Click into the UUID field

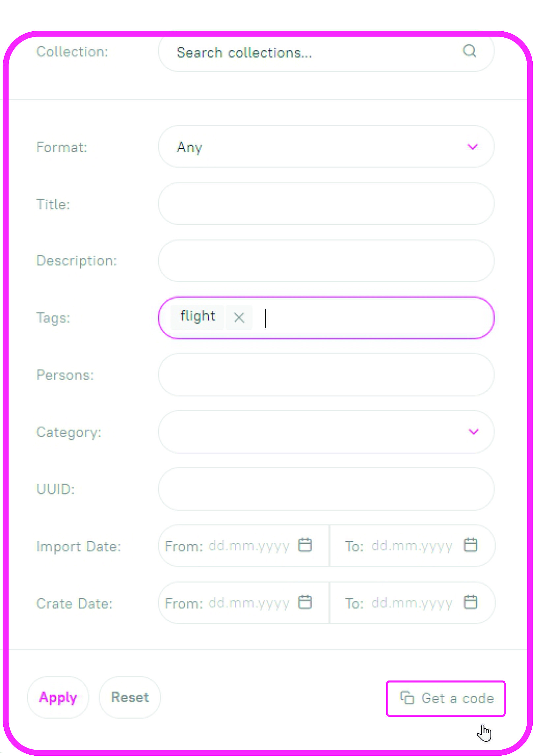click(326, 489)
